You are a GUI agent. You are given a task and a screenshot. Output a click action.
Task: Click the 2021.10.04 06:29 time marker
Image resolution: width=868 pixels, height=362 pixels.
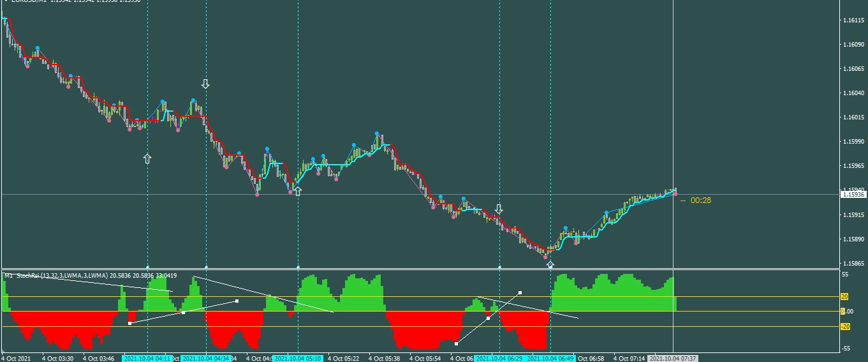point(499,359)
